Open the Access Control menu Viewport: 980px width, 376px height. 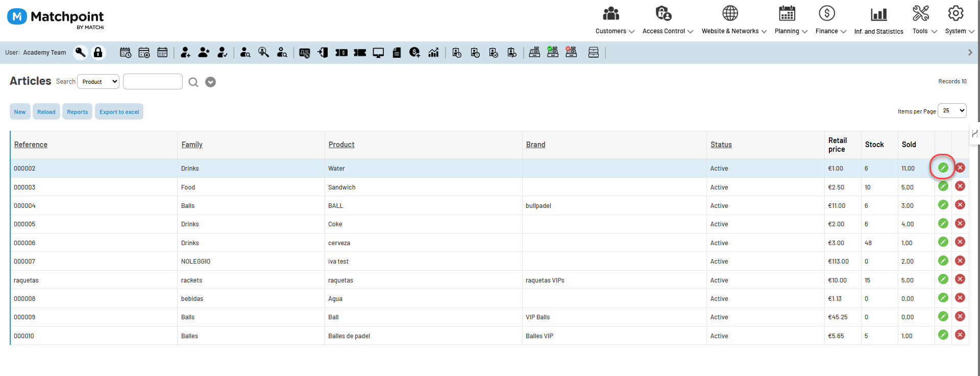click(668, 20)
